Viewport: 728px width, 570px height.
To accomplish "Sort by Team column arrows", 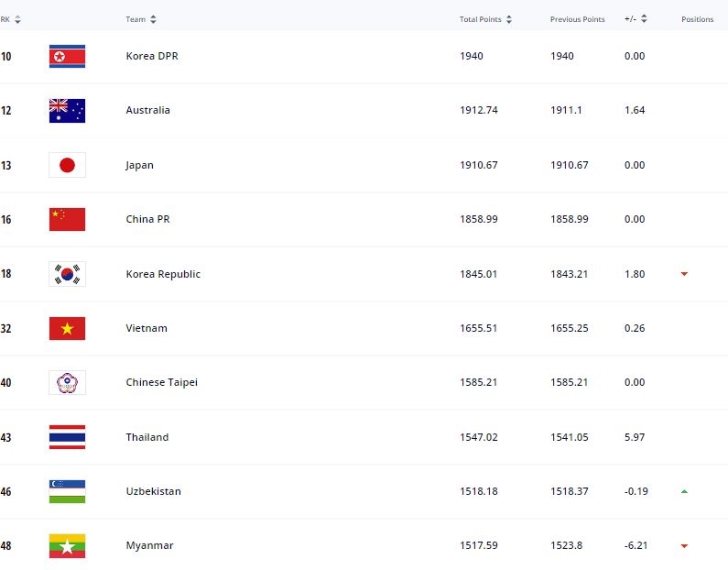I will click(153, 19).
